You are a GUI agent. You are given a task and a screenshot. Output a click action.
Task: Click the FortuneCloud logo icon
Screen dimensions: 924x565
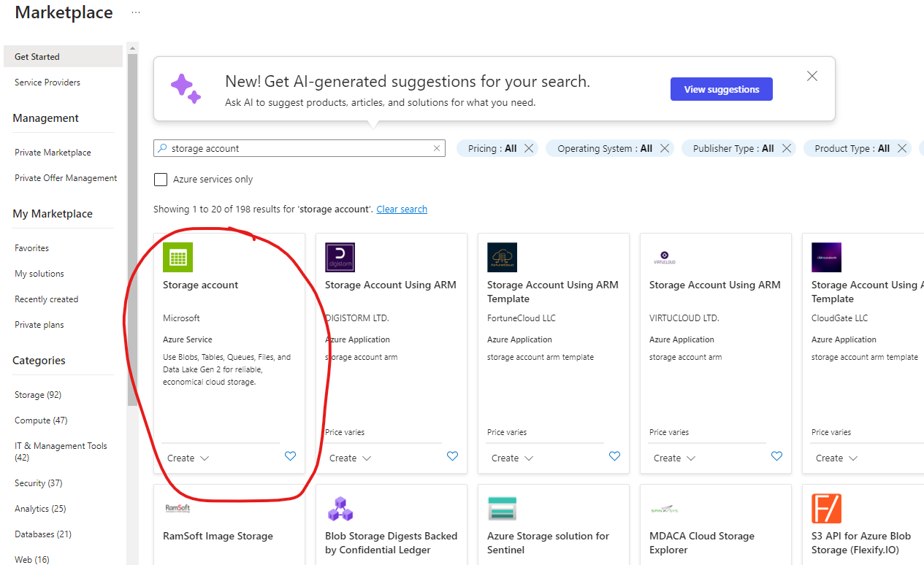point(502,257)
